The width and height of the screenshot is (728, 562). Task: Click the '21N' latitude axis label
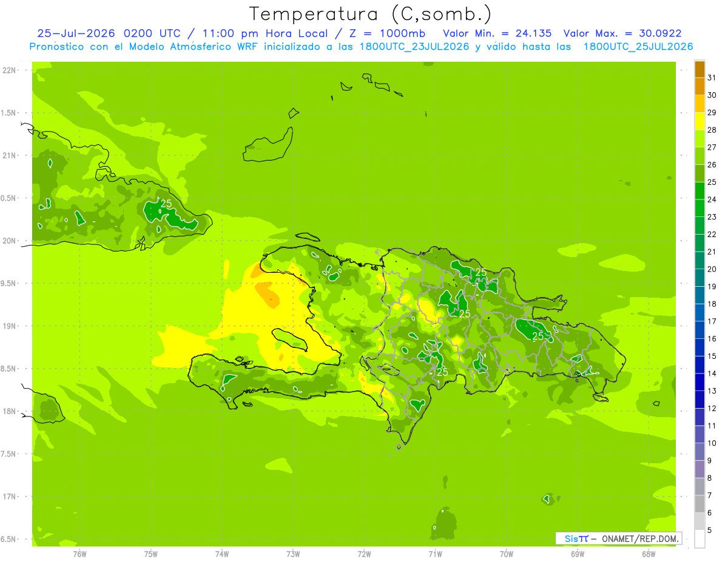click(x=10, y=156)
